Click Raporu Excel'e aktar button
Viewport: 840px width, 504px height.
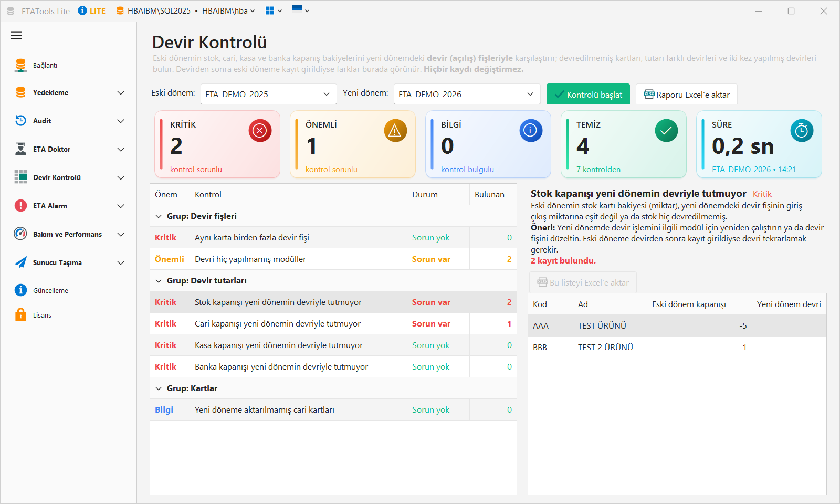coord(687,94)
